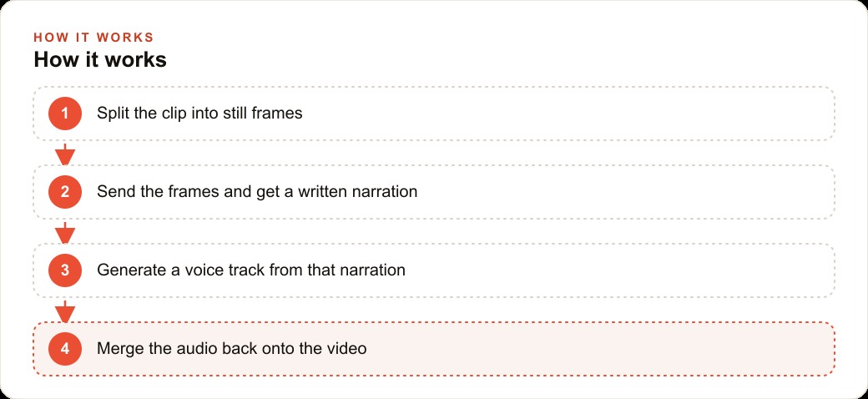Click the arrow between steps 2 and 3
Screen dimensions: 868x399
click(x=65, y=232)
